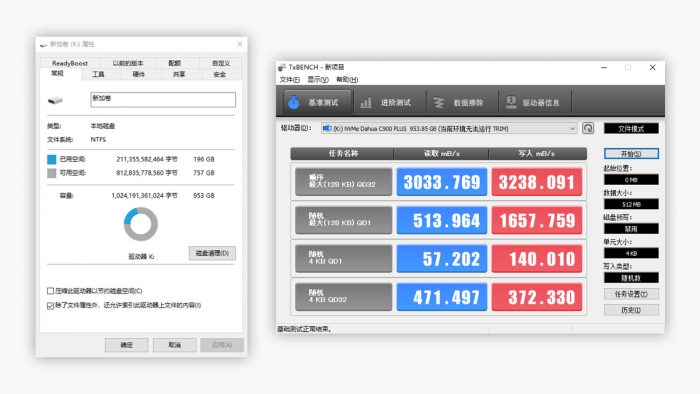Refresh the drive list

click(588, 129)
